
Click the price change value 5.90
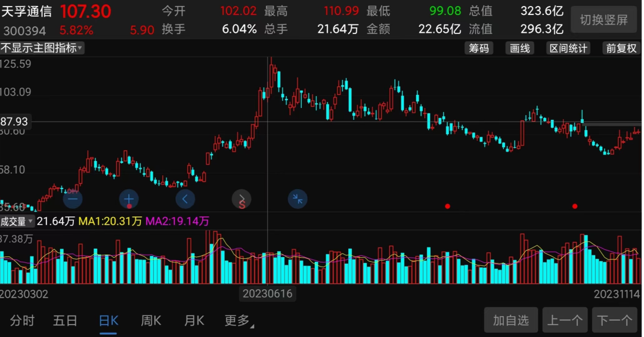(142, 30)
